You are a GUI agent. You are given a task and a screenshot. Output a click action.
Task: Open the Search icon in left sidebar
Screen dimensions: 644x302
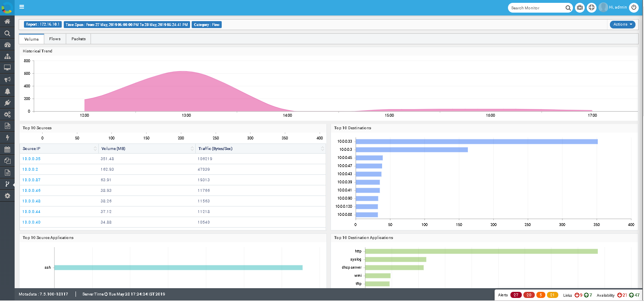pos(7,33)
